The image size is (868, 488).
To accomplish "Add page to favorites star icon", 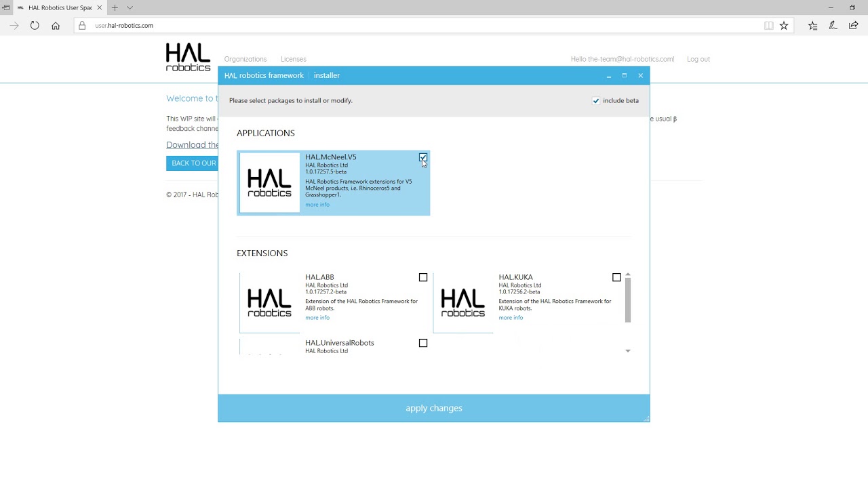I will tap(784, 26).
